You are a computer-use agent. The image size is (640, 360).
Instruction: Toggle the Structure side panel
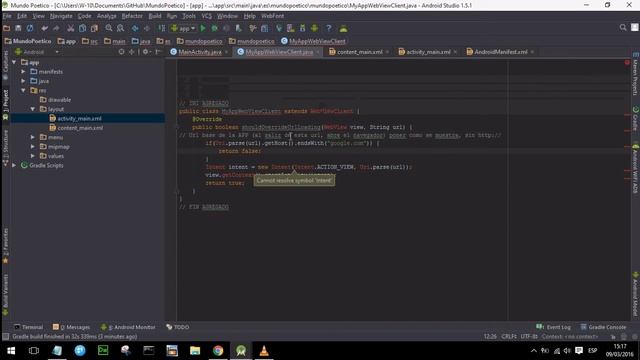click(x=5, y=147)
